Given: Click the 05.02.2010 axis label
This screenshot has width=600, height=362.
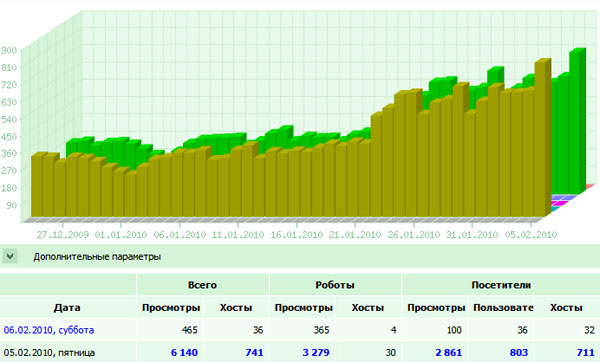Looking at the screenshot, I should [531, 235].
